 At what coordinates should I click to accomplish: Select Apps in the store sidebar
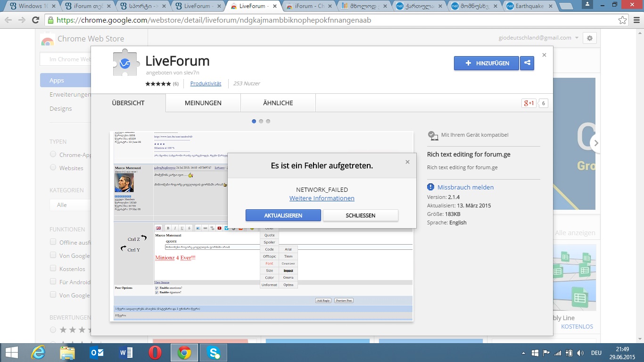[x=66, y=80]
